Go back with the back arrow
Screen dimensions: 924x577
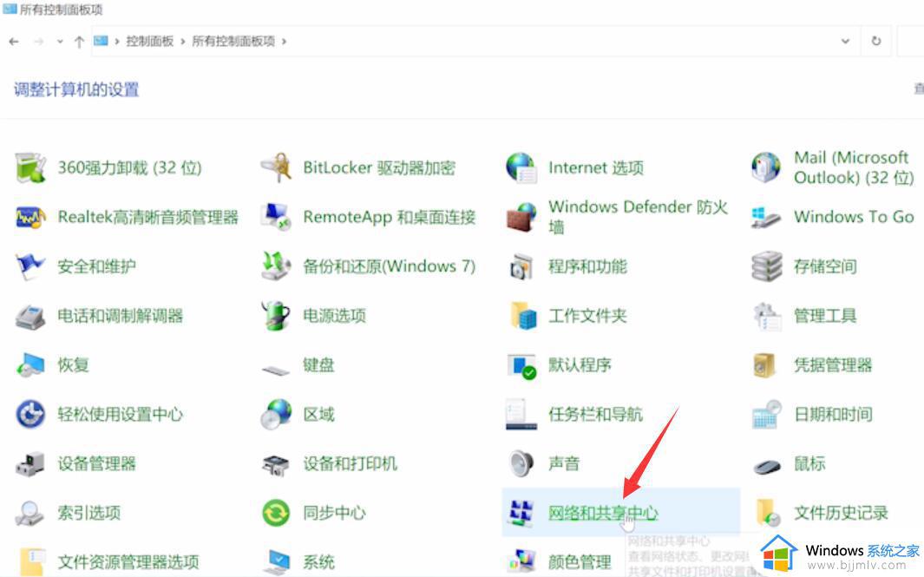click(14, 42)
